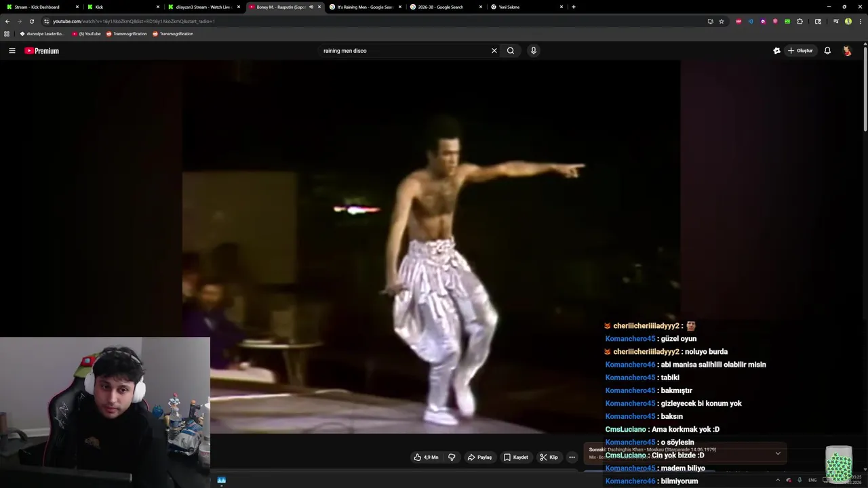Save video with Kaydet button
This screenshot has width=868, height=488.
[515, 457]
